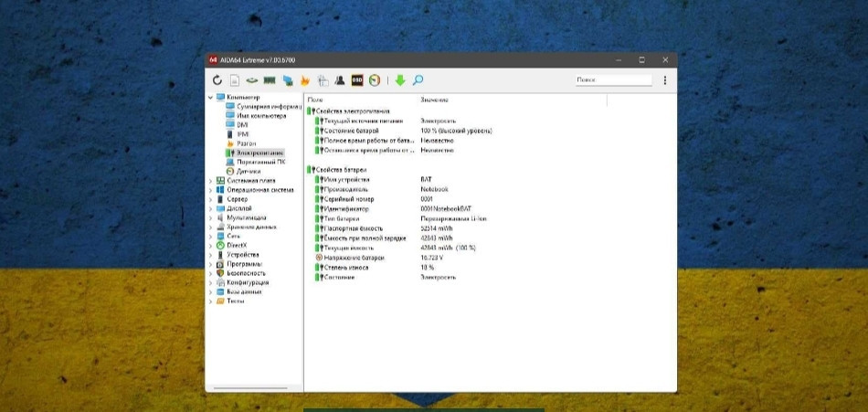The image size is (868, 412).
Task: Click the magnifying glass search icon
Action: point(418,80)
